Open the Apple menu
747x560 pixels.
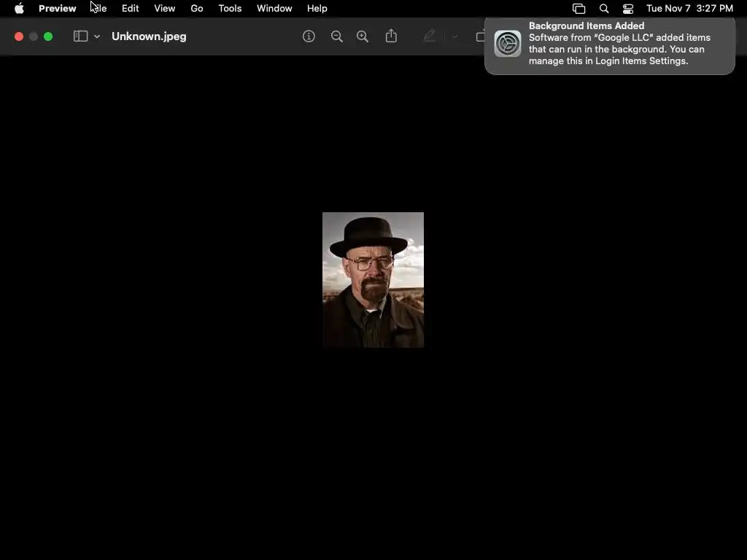[x=19, y=9]
